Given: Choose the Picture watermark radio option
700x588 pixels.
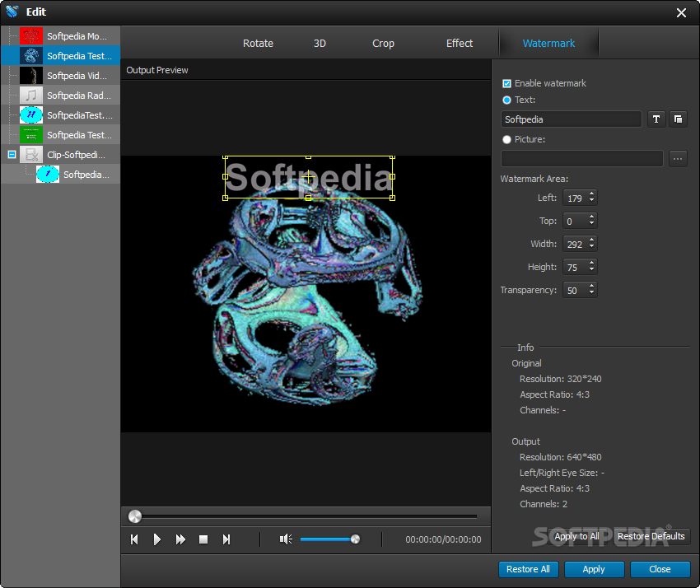Looking at the screenshot, I should (x=506, y=139).
